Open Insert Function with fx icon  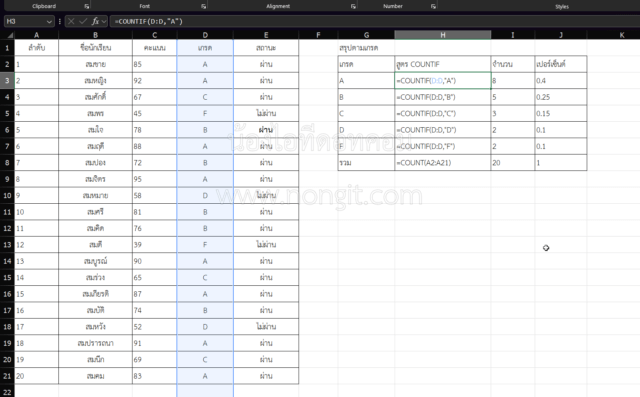click(95, 21)
